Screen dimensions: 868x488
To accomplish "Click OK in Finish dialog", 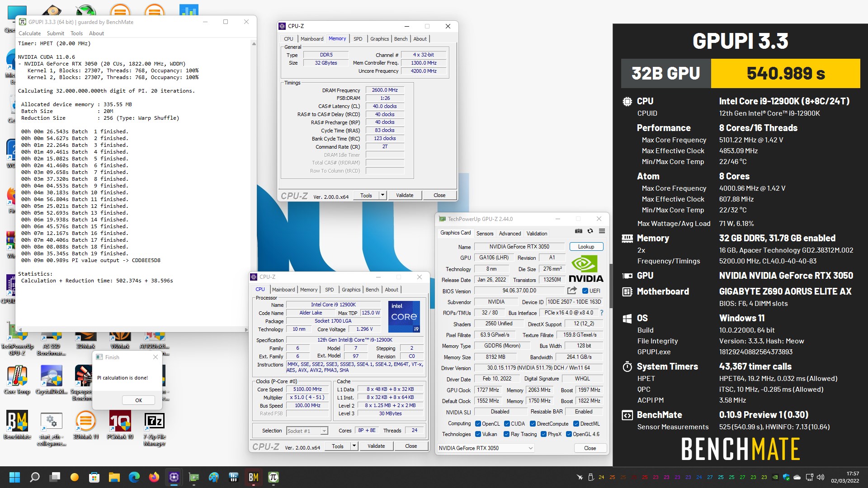I will [x=138, y=400].
